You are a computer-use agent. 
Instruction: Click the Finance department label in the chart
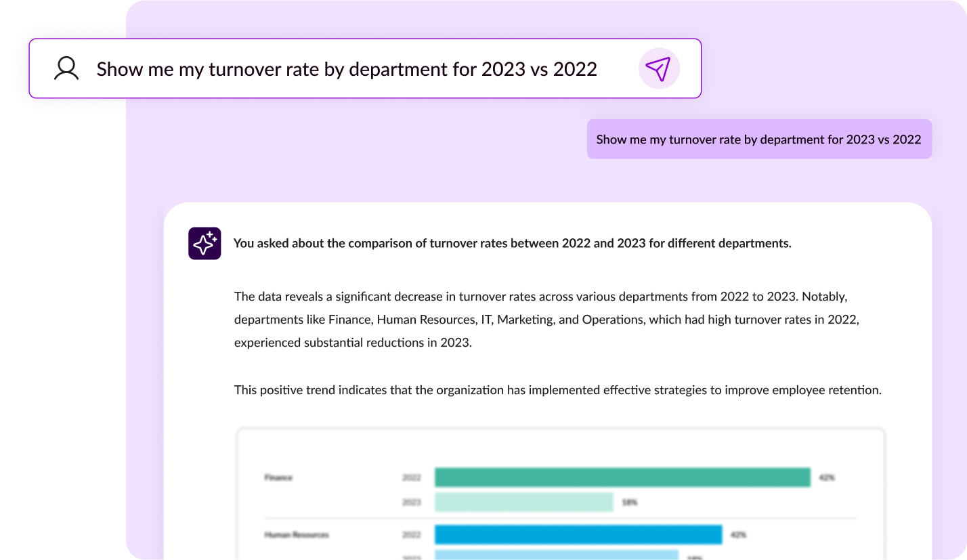click(278, 477)
